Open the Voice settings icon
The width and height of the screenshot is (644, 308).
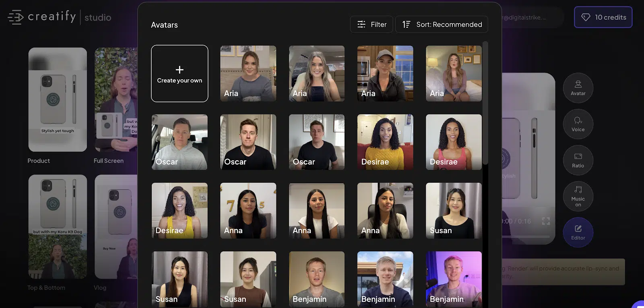point(578,124)
